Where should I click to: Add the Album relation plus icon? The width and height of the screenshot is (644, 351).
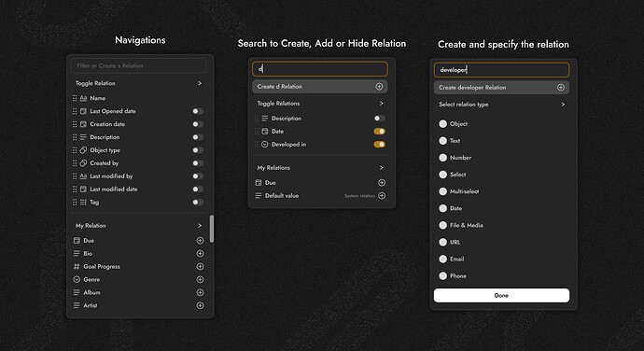click(x=200, y=292)
